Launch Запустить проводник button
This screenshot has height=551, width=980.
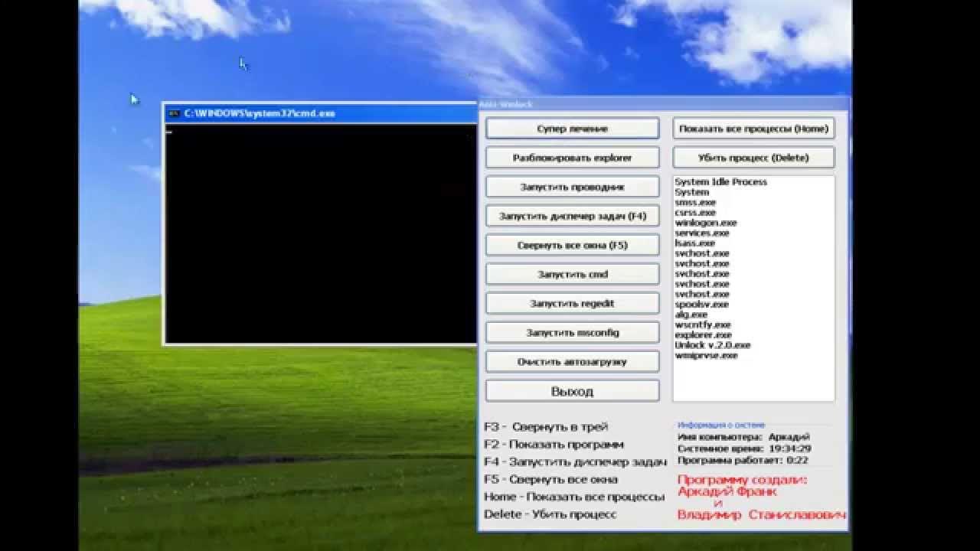[x=573, y=187]
